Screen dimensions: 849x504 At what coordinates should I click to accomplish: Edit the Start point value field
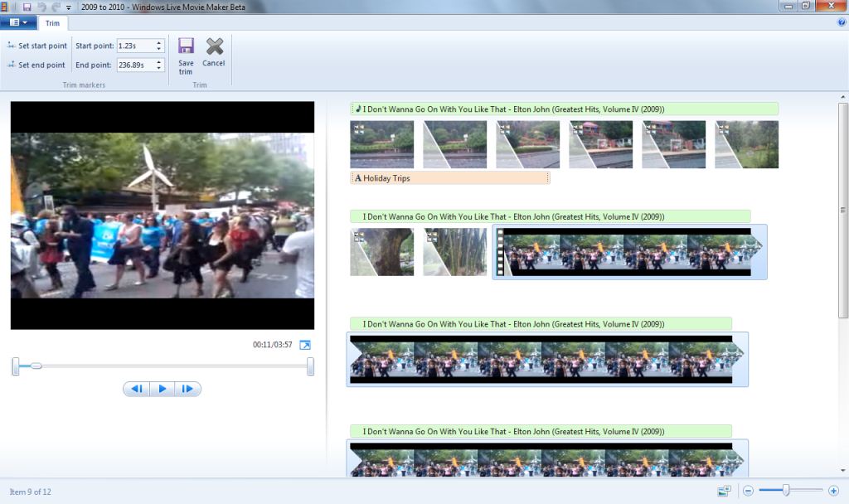coord(135,46)
